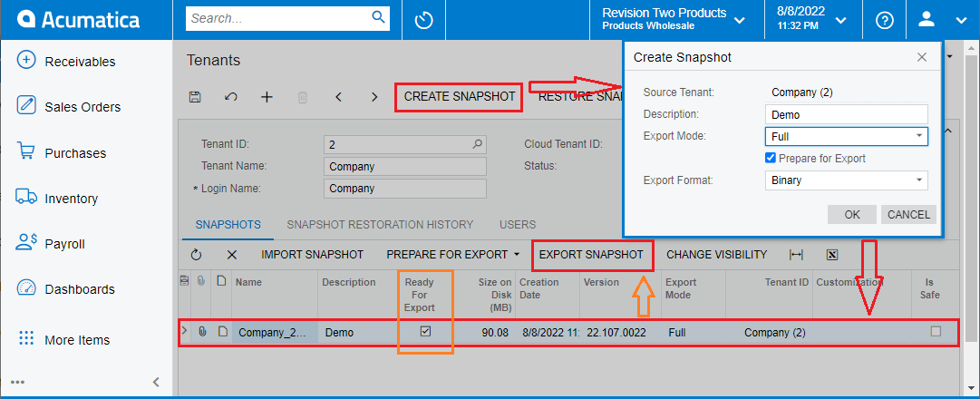Viewport: 980px width, 399px height.
Task: Export grid to Excel icon
Action: [x=831, y=255]
